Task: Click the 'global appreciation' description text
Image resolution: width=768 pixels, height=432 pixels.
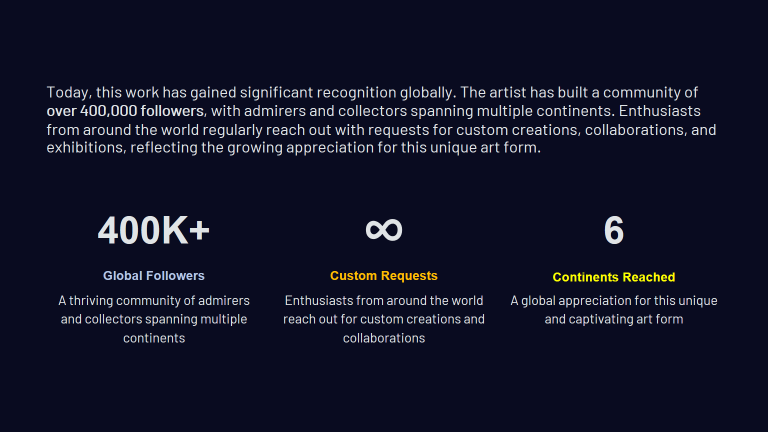Action: click(613, 310)
